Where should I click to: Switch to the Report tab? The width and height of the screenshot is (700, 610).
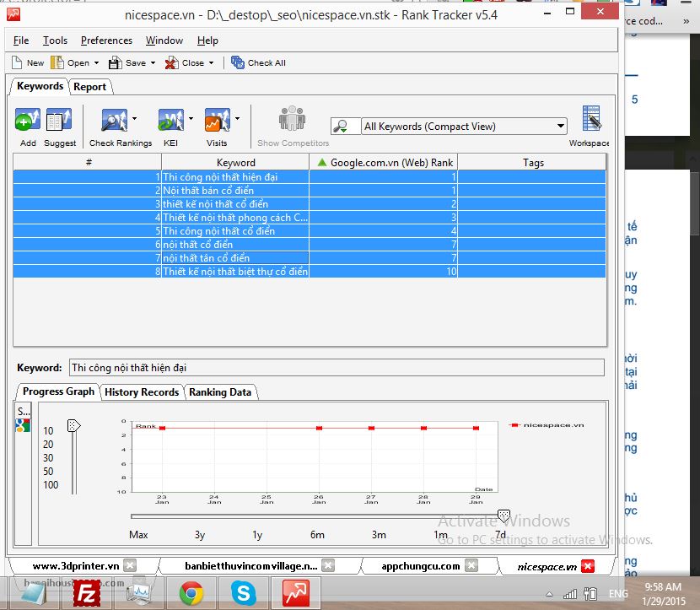[x=89, y=87]
